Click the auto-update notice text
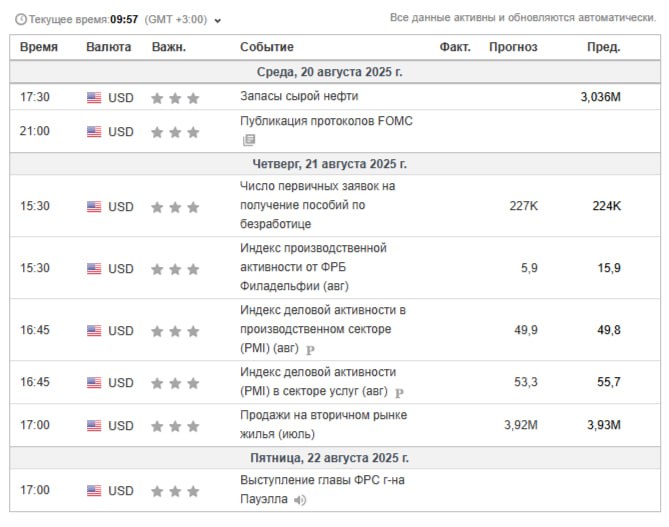Image resolution: width=669 pixels, height=527 pixels. [x=523, y=17]
